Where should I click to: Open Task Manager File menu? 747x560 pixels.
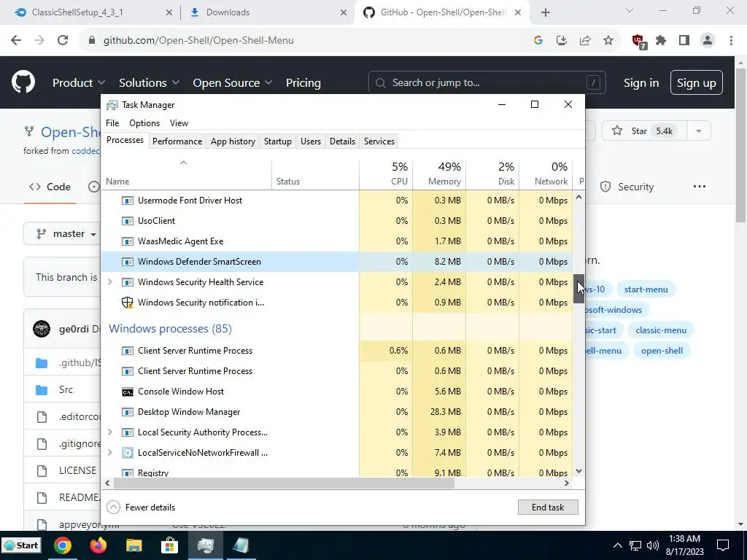[112, 122]
